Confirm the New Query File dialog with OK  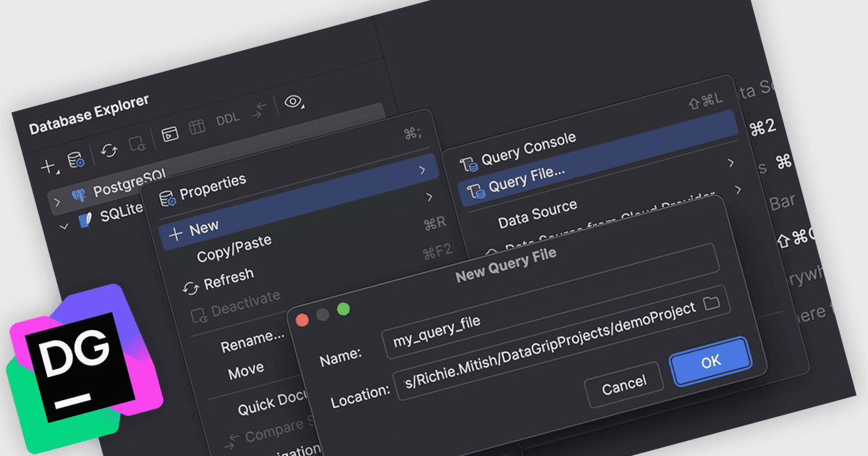pyautogui.click(x=711, y=360)
